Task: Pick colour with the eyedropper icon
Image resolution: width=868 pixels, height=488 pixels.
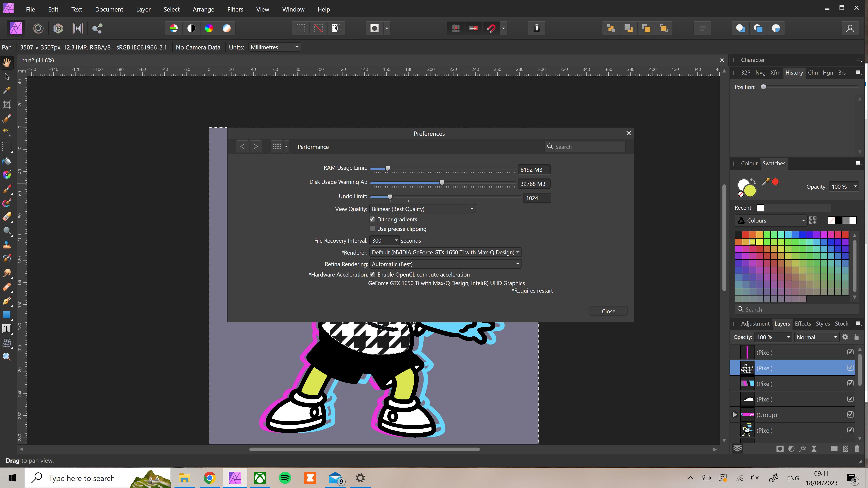Action: point(765,182)
